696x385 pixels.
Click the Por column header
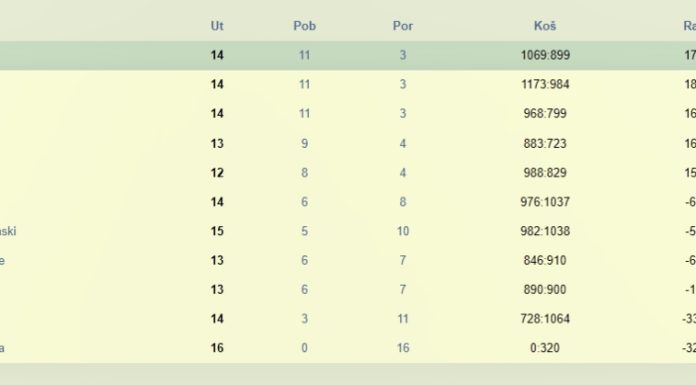click(403, 26)
